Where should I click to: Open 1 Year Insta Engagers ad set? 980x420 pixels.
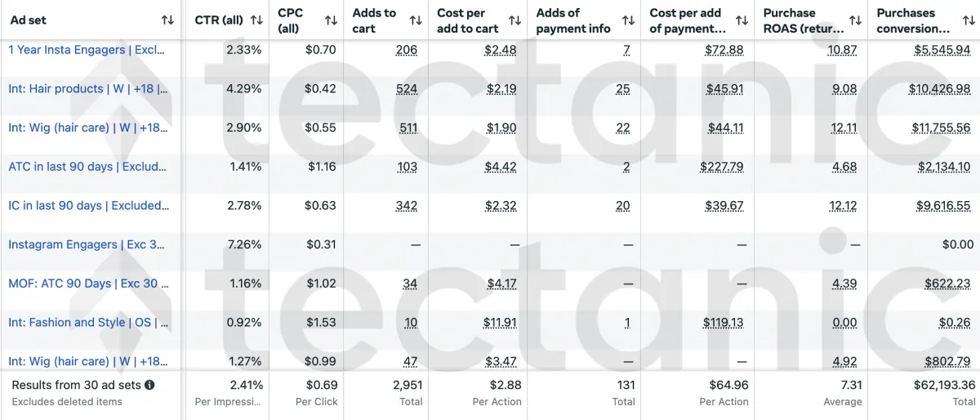[87, 50]
